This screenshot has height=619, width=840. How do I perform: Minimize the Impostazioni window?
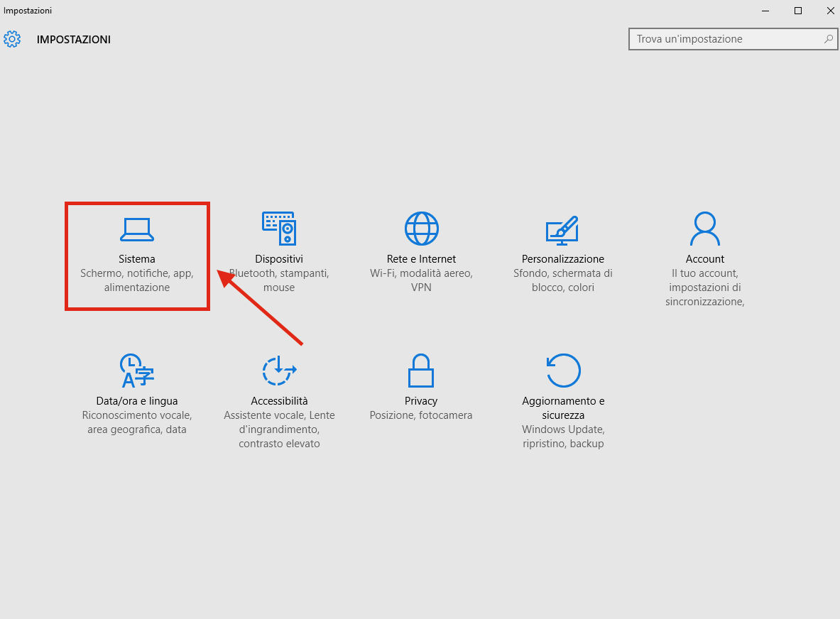(765, 11)
